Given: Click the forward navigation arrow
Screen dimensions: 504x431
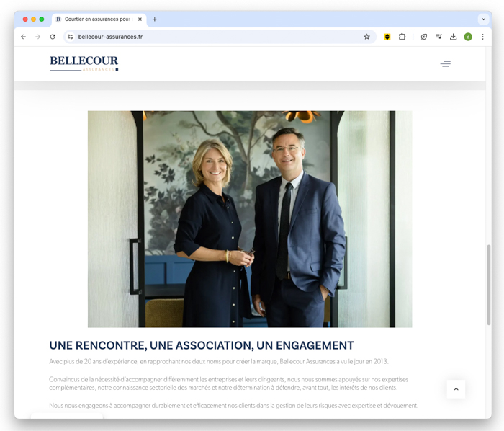Looking at the screenshot, I should click(38, 37).
